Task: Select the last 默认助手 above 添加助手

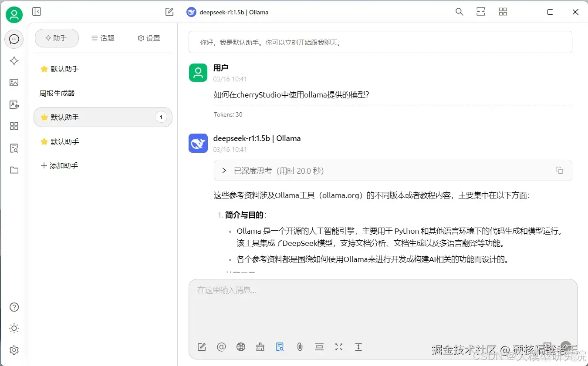Action: 103,141
